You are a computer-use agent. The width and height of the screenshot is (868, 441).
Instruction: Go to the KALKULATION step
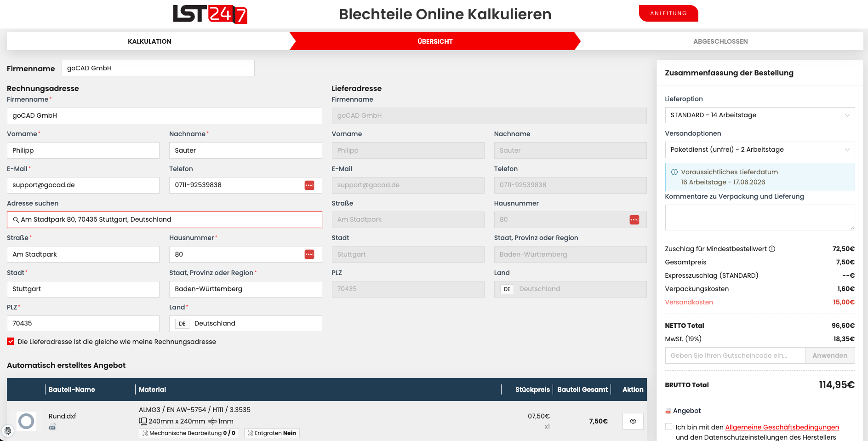(x=149, y=41)
